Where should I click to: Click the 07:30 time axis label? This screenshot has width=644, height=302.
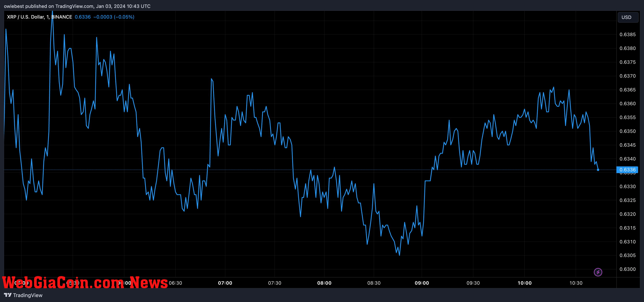pyautogui.click(x=274, y=283)
